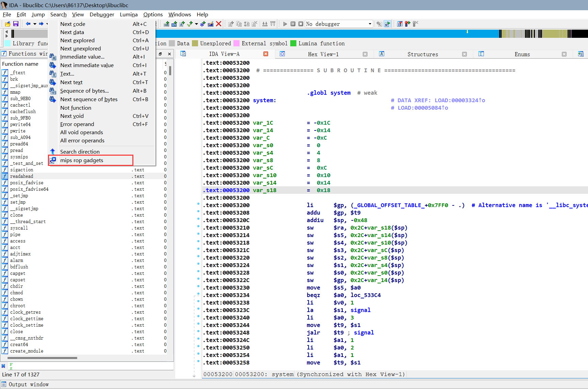Close the IDA View-A tab

coord(266,54)
